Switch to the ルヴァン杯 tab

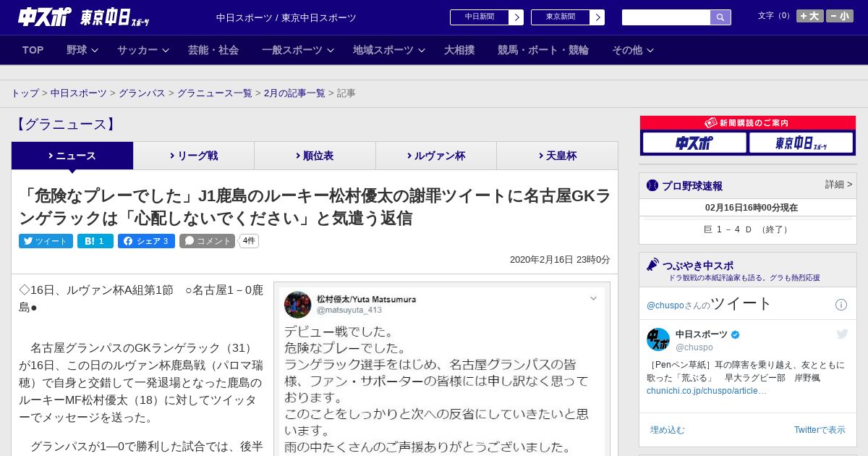[x=436, y=156]
